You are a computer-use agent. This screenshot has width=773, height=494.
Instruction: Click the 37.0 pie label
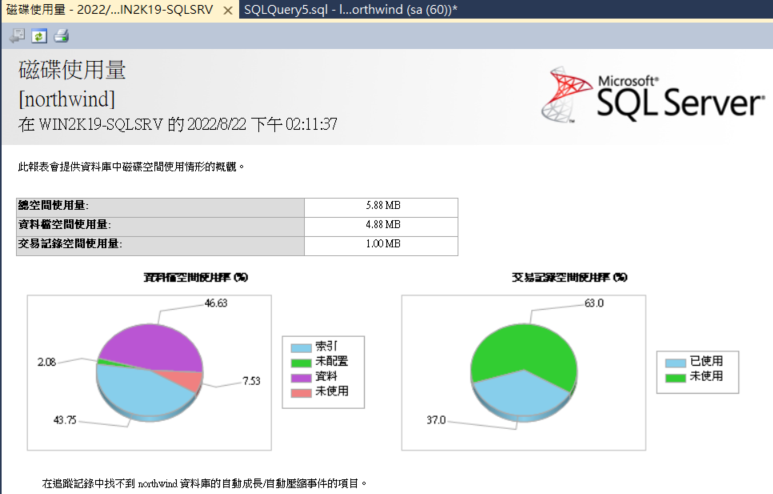pyautogui.click(x=436, y=420)
